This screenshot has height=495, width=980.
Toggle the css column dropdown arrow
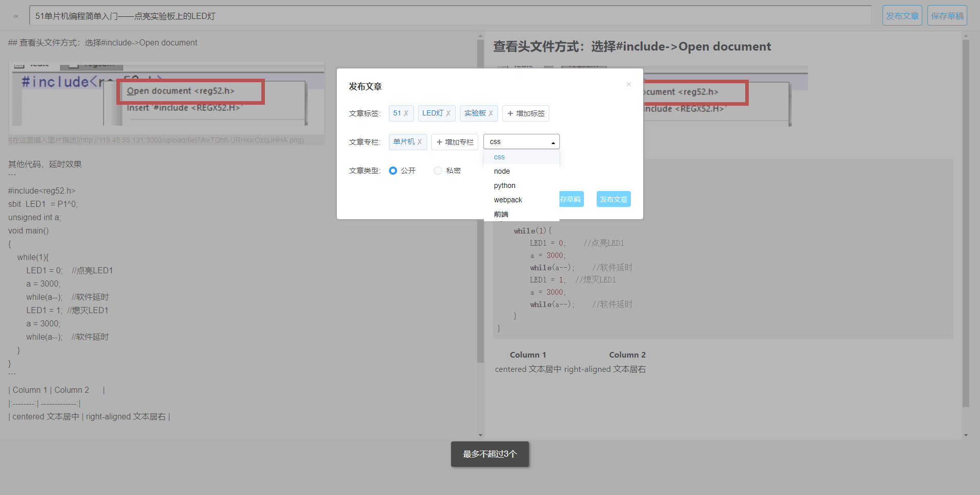click(553, 143)
